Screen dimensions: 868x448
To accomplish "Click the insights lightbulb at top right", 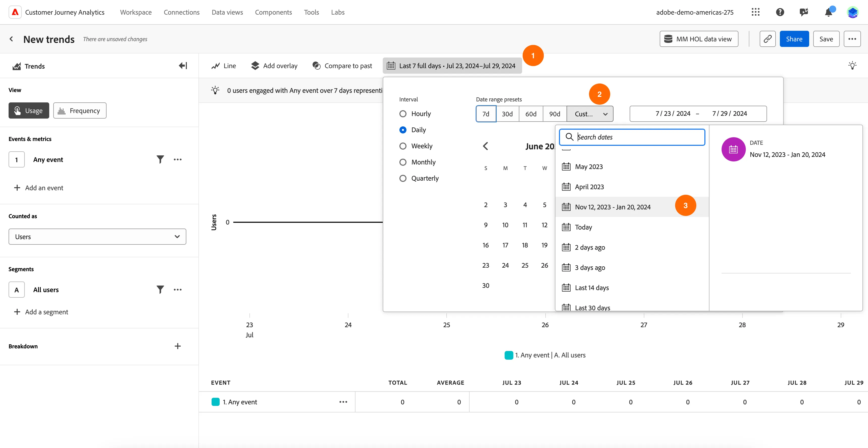I will pos(853,66).
